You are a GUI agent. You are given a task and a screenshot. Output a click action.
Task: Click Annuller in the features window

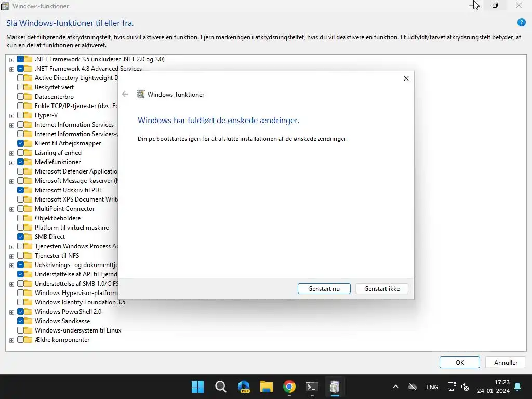tap(506, 362)
